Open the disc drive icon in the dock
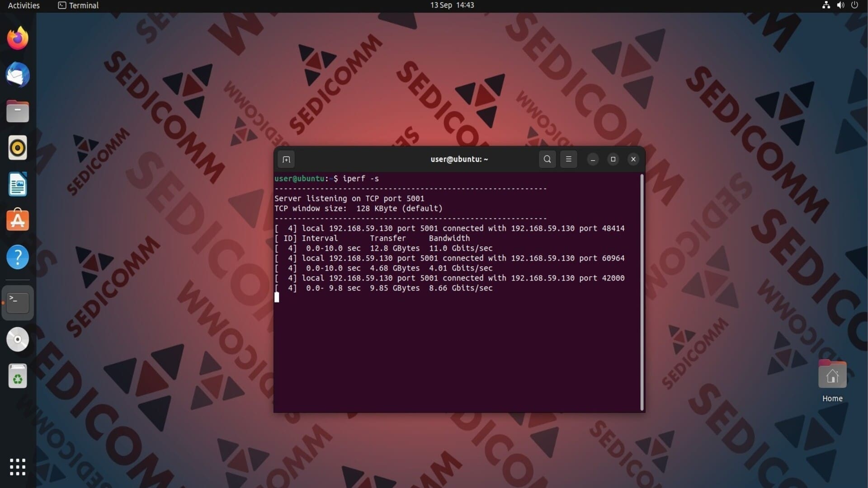The width and height of the screenshot is (868, 488). [x=18, y=339]
